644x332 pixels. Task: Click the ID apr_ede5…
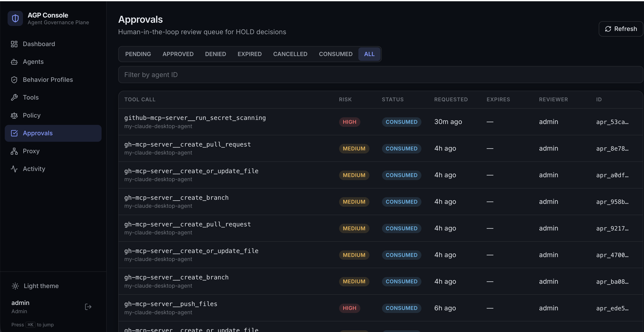click(x=612, y=308)
